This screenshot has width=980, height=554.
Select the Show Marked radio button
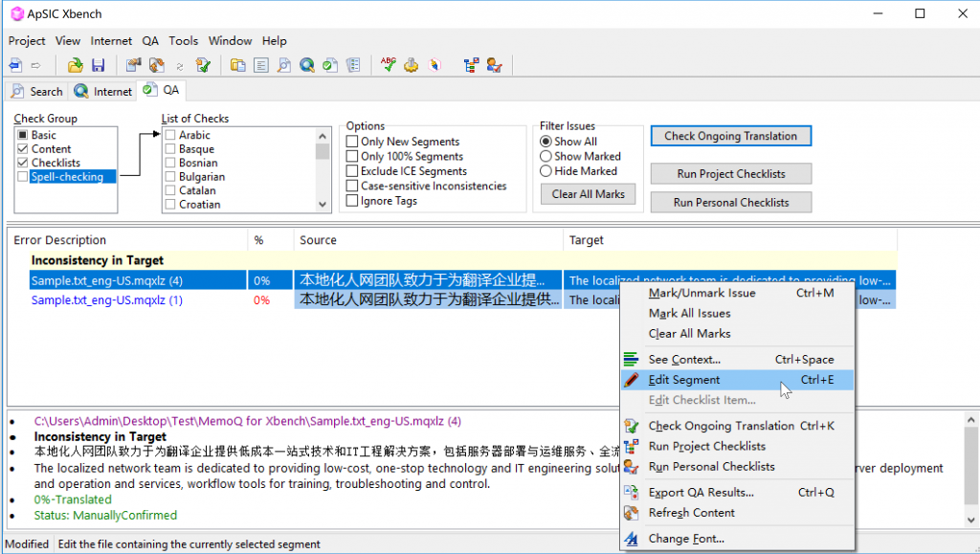546,156
